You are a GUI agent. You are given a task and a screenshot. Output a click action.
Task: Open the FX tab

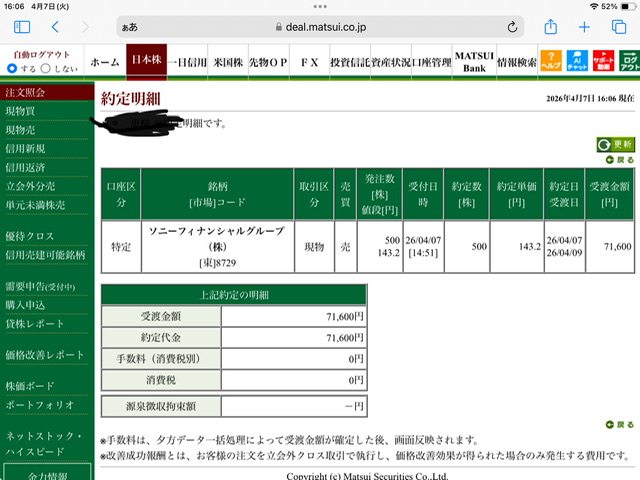click(x=309, y=62)
